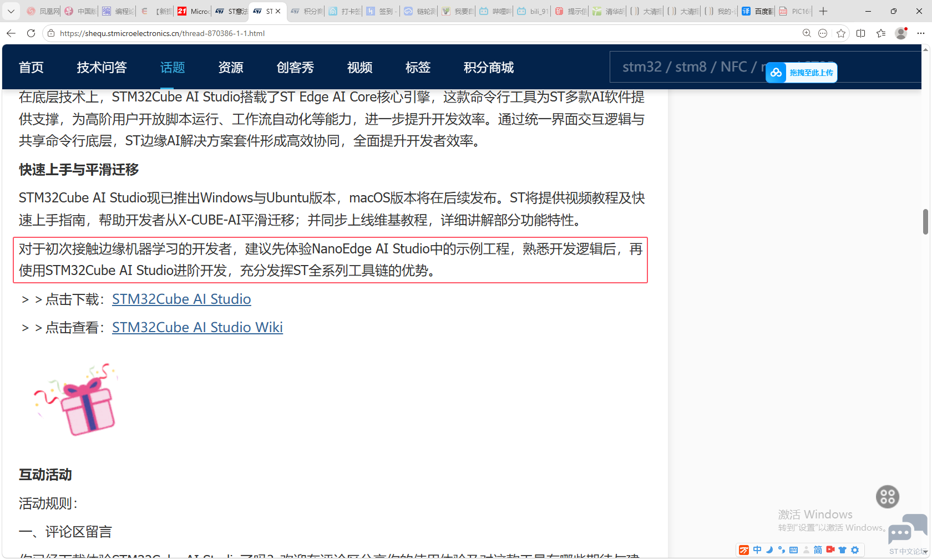The width and height of the screenshot is (932, 560).
Task: Click the 一、评论区留言 text line
Action: [65, 532]
